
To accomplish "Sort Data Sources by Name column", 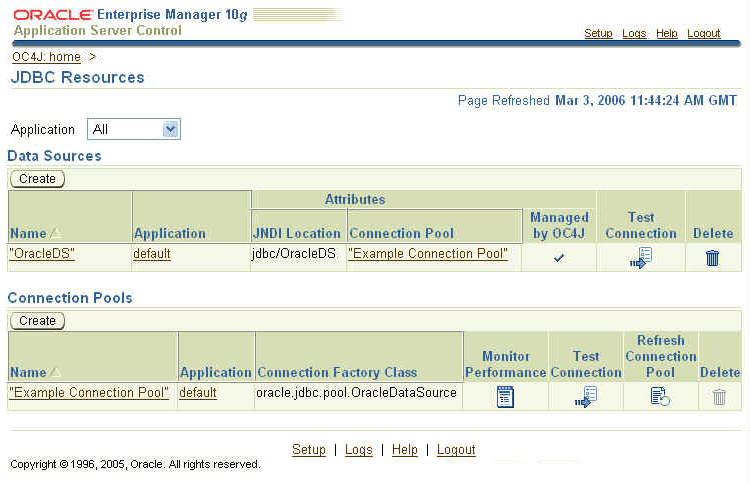I will point(35,233).
